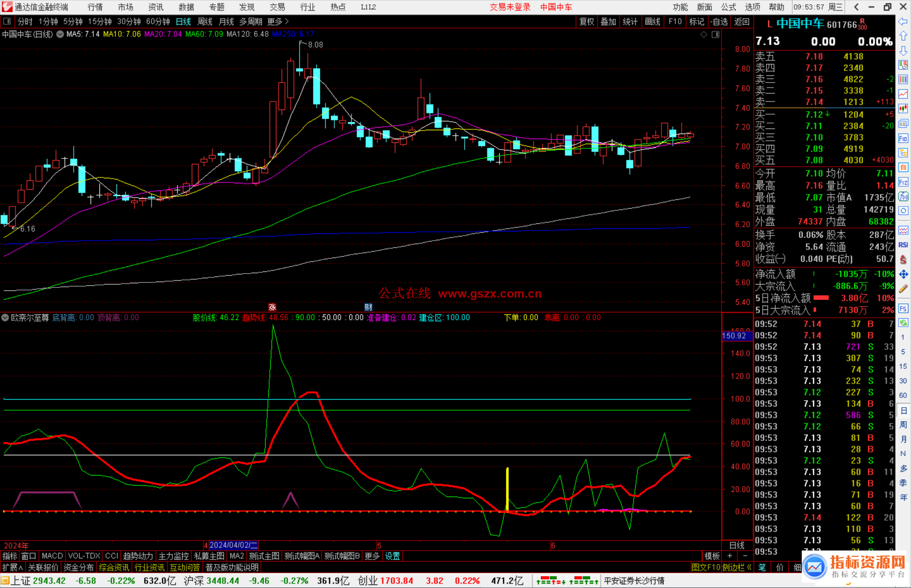Image resolution: width=911 pixels, height=588 pixels.
Task: Switch to 60-minute period in sidebar
Action: (x=903, y=395)
